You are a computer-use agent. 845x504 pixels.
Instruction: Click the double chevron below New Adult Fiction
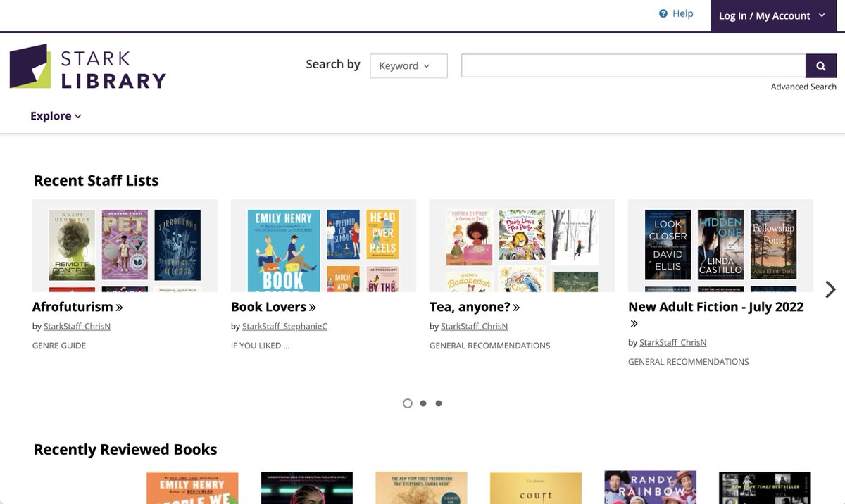pos(634,324)
